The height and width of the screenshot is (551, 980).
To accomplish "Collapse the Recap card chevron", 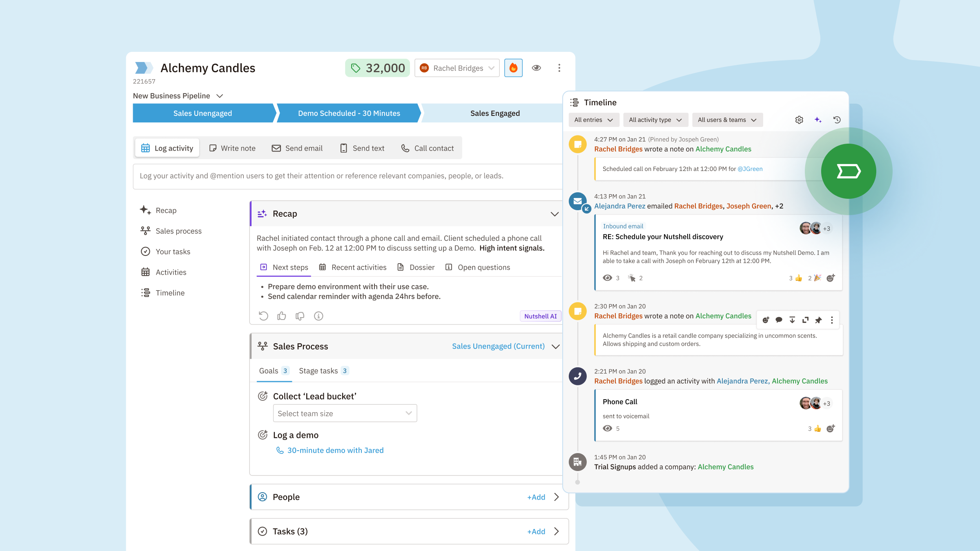I will coord(554,214).
